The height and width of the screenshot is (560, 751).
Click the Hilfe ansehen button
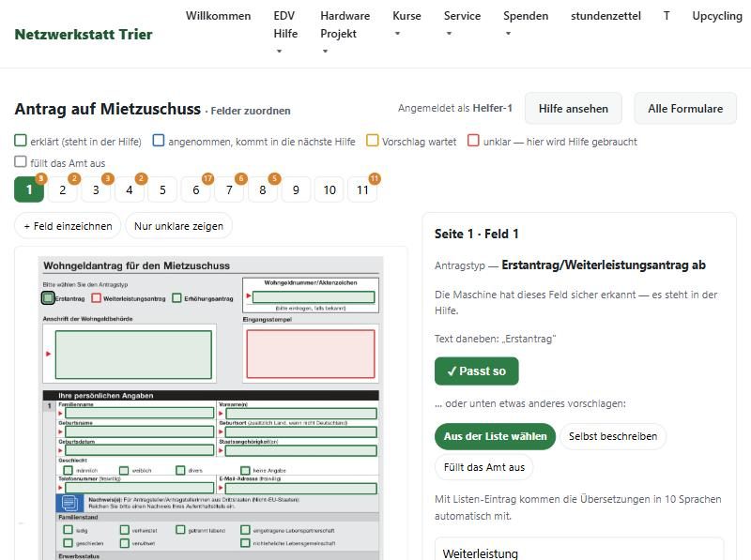pyautogui.click(x=574, y=109)
